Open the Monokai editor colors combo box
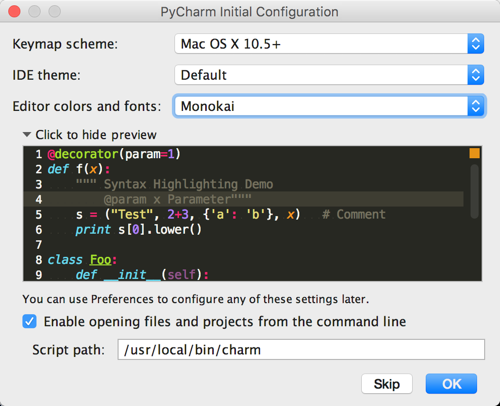500x406 pixels. [329, 106]
